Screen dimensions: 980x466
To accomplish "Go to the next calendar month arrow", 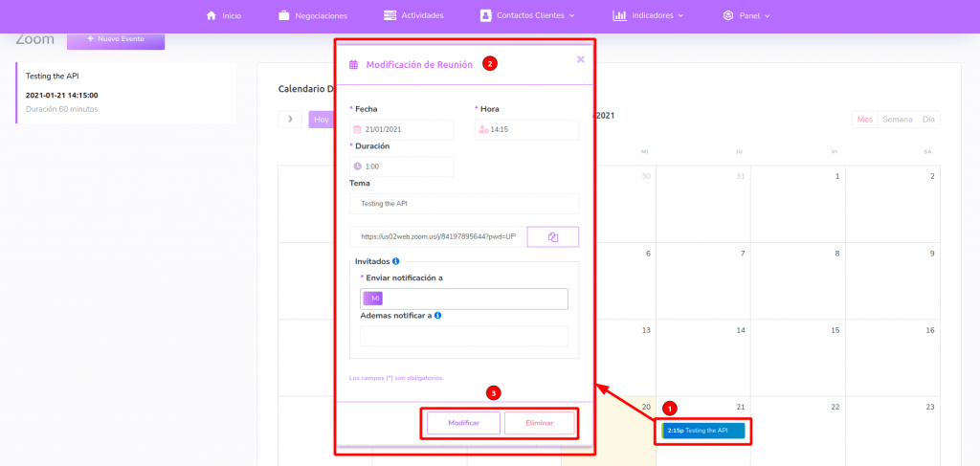I will pos(290,120).
